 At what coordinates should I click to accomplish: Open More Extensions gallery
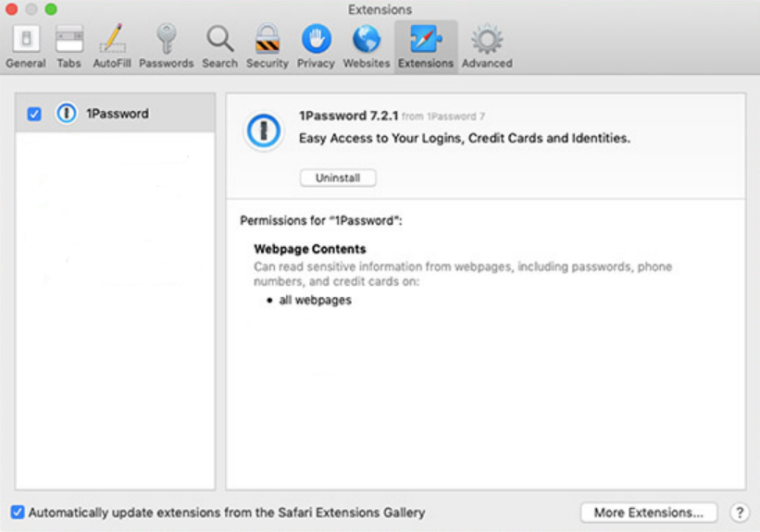click(x=649, y=512)
